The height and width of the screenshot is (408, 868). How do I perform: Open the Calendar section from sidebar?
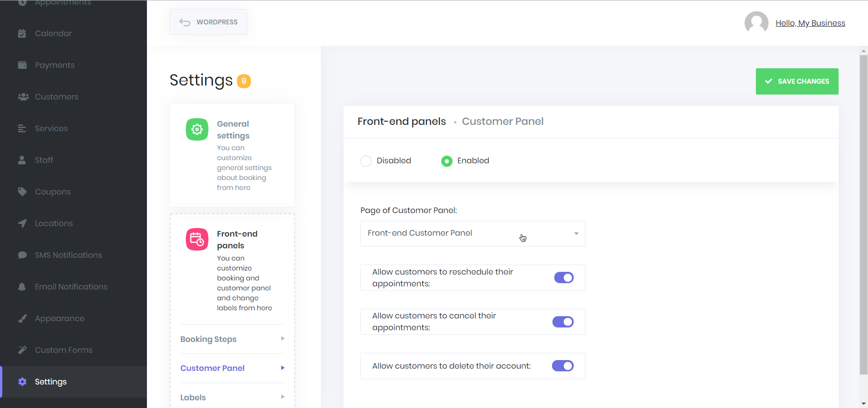point(53,33)
